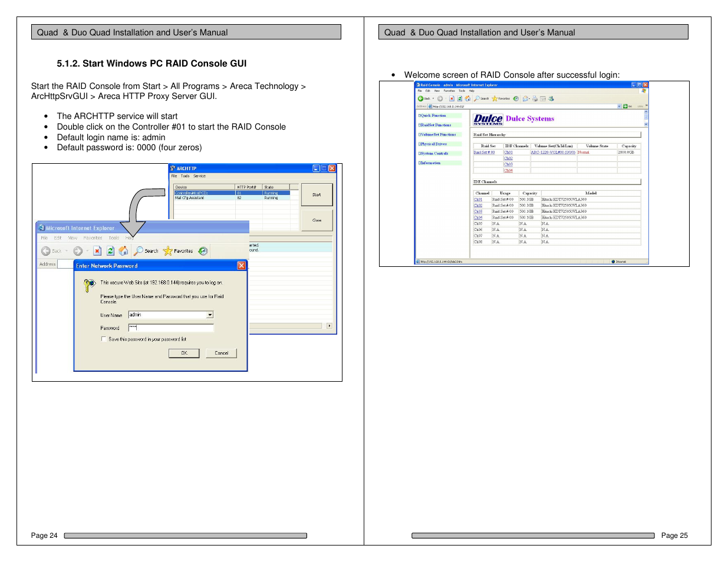Open the Tools menu in the ARCHTTP window
Screen dimensions: 728x562
[x=185, y=176]
